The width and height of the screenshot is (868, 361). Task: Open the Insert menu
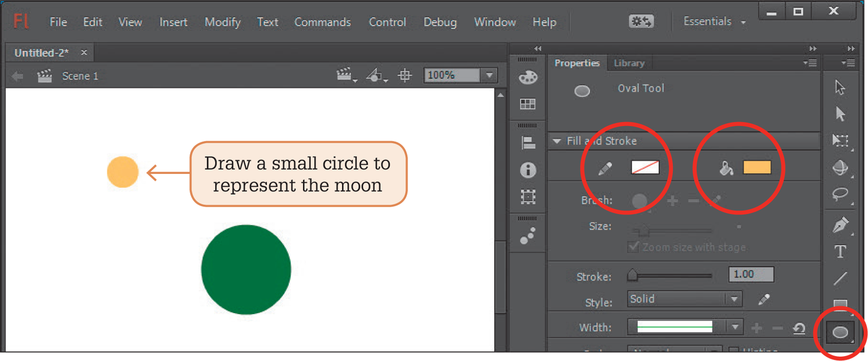pos(173,22)
